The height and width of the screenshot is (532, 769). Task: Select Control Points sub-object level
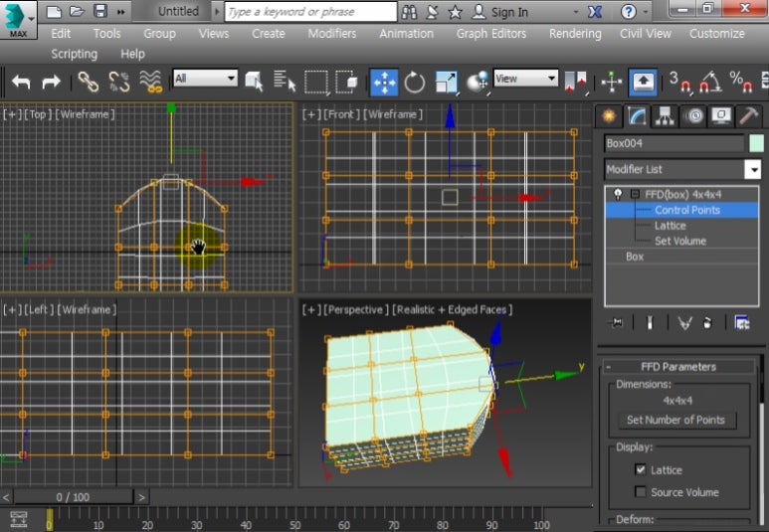pyautogui.click(x=687, y=211)
